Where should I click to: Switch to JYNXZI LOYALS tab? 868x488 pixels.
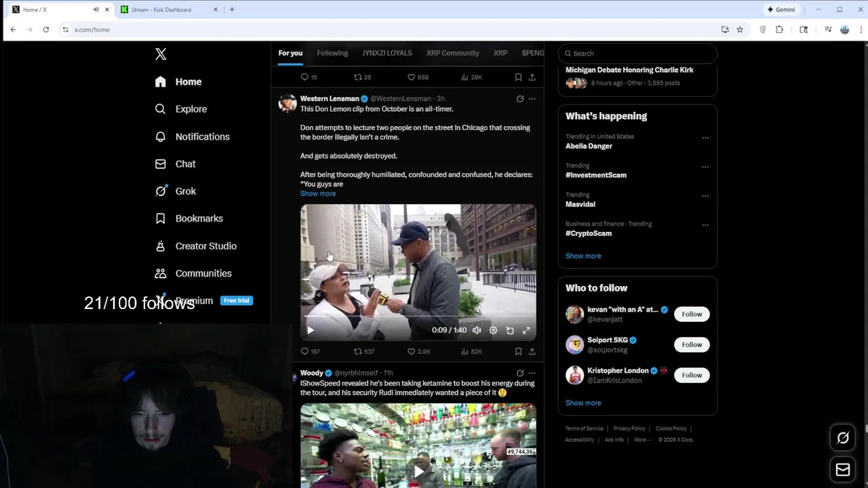pos(387,53)
